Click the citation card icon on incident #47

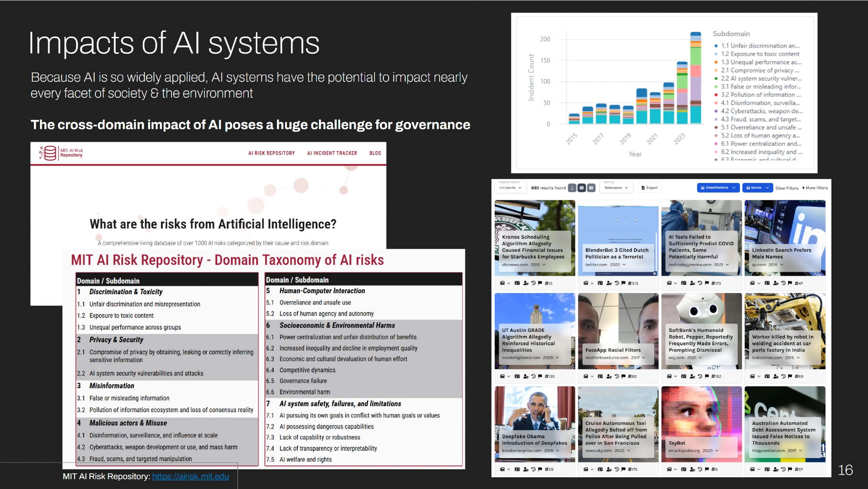coord(767,283)
